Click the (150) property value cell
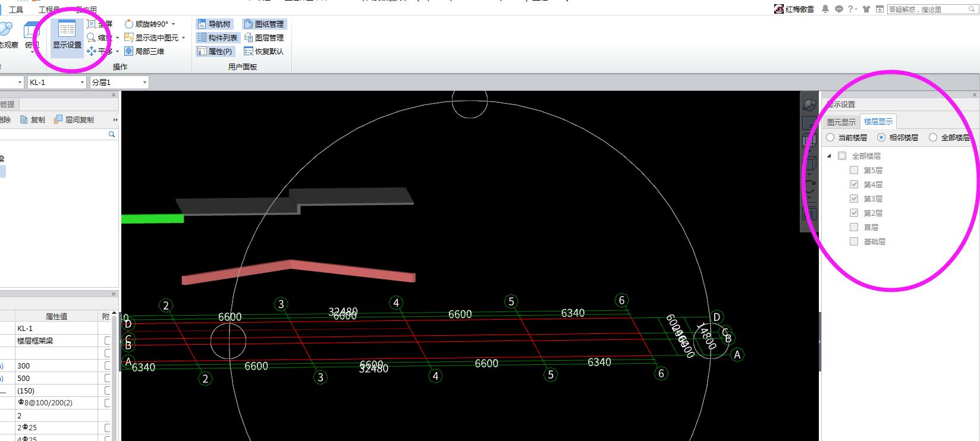Viewport: 980px width, 441px height. click(x=56, y=390)
